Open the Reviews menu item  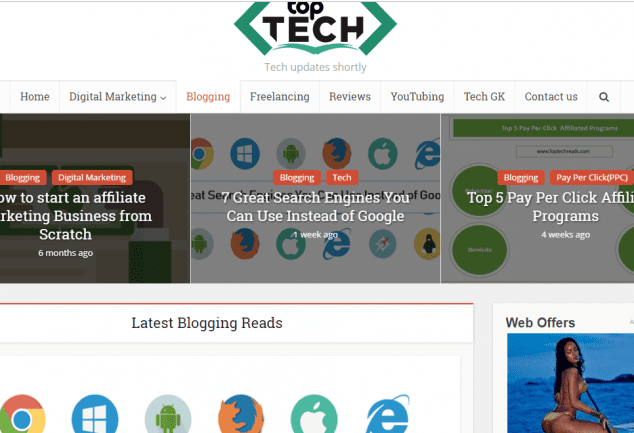[x=350, y=97]
